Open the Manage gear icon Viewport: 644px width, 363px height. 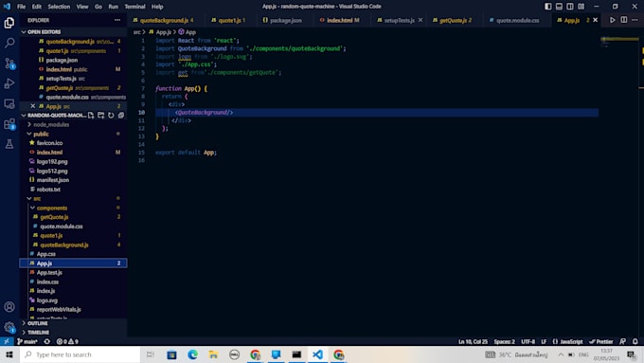click(9, 327)
